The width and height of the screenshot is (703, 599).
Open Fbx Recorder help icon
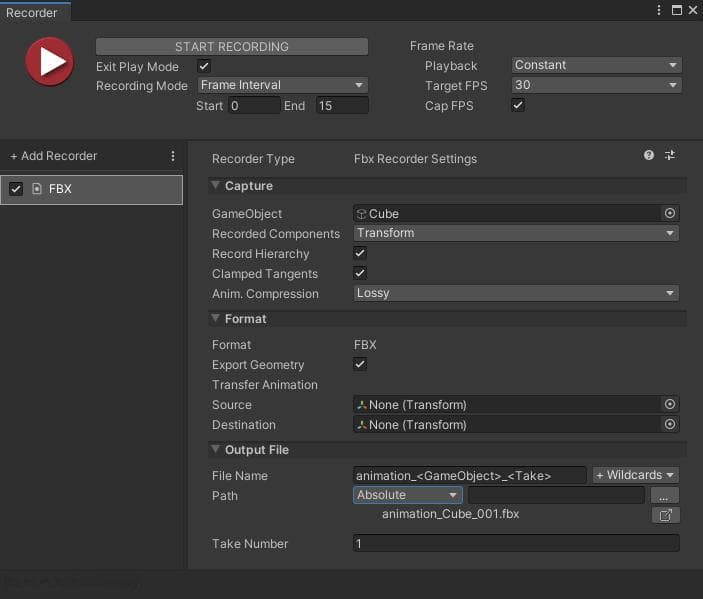tap(648, 155)
